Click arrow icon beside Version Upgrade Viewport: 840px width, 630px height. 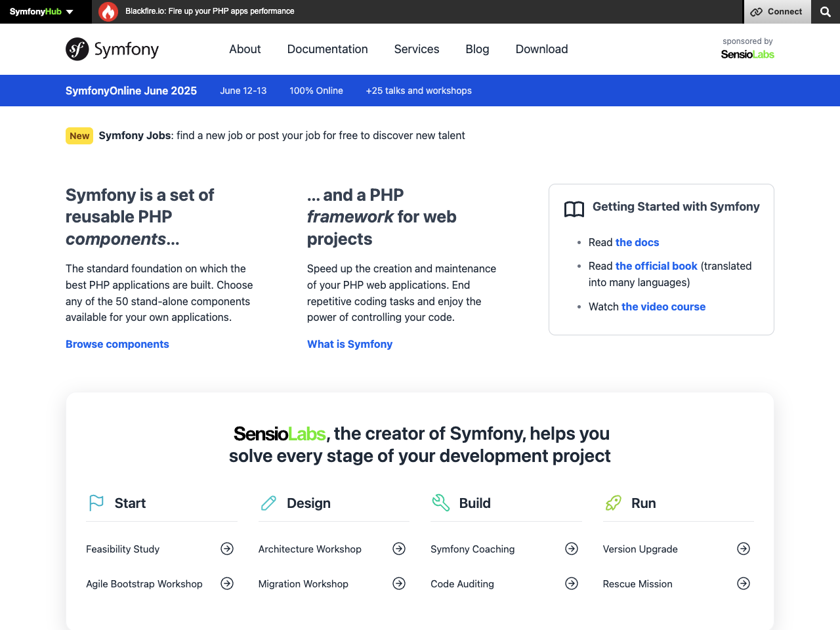click(744, 549)
